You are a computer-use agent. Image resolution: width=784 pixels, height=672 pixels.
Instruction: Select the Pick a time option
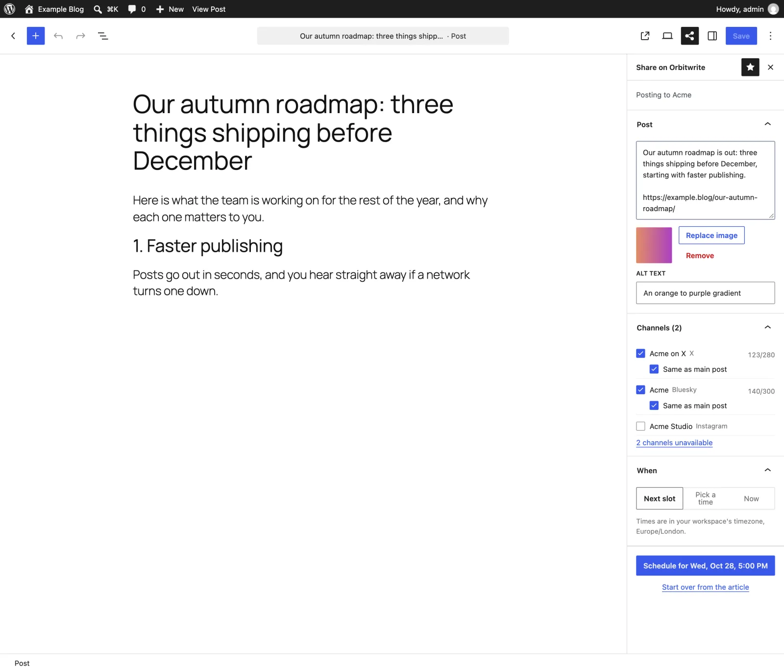(x=705, y=498)
